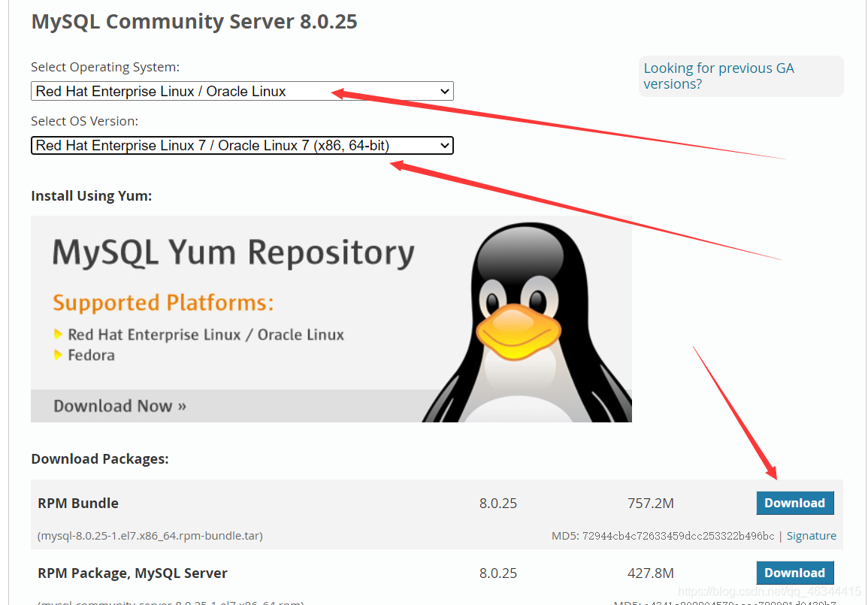Click the 8.0.25 version in MySQL Server row
Screen dimensions: 868x605
point(498,573)
